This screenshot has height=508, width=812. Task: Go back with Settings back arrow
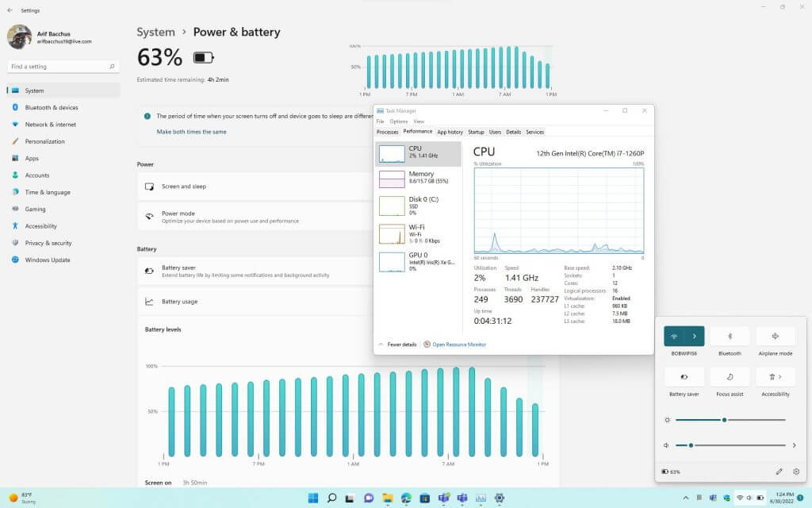(x=10, y=10)
